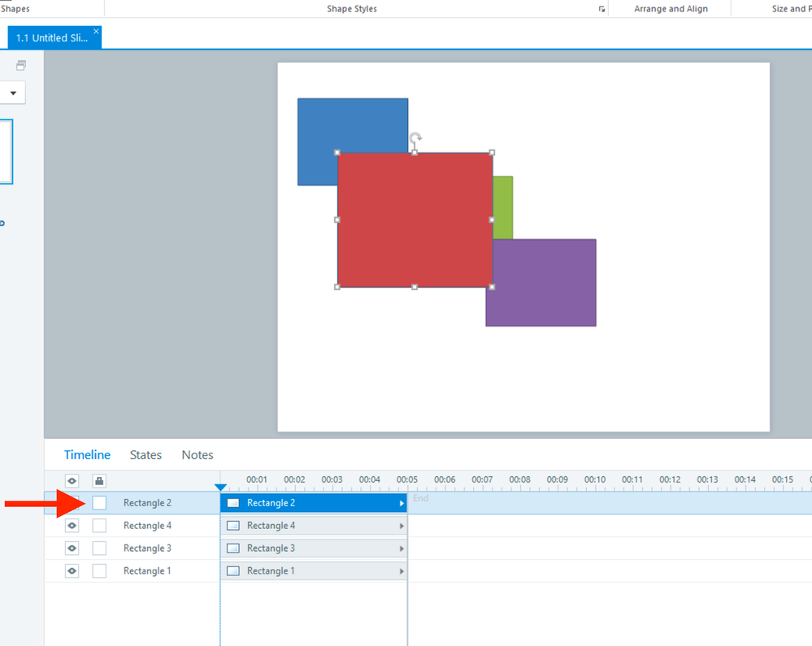The image size is (812, 646).
Task: Click the show/hide all eye icon in timeline header
Action: point(72,481)
